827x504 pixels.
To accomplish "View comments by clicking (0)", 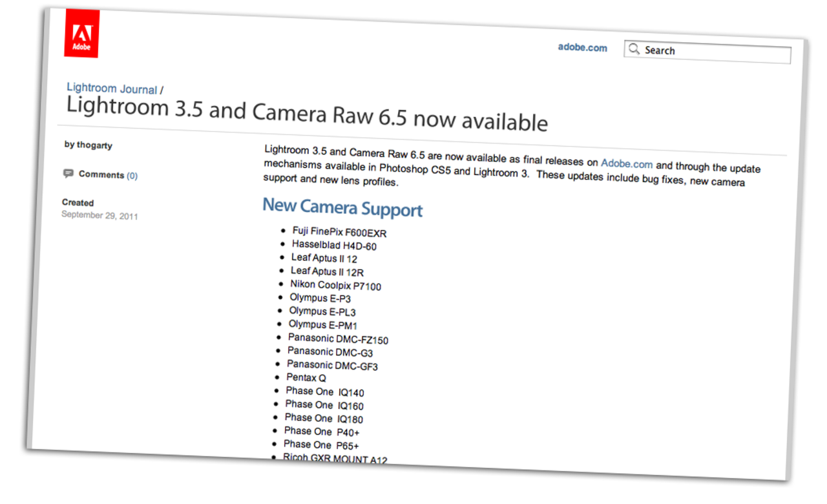I will pos(132,175).
